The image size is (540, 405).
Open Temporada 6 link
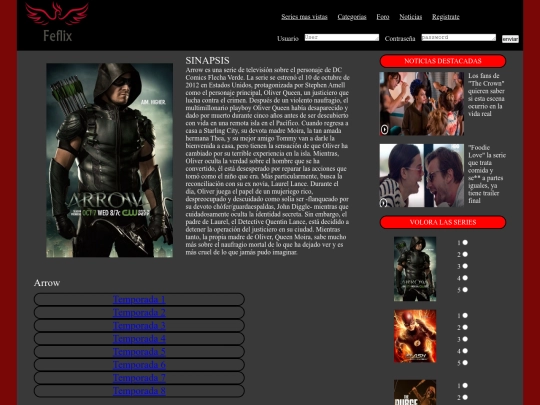139,365
